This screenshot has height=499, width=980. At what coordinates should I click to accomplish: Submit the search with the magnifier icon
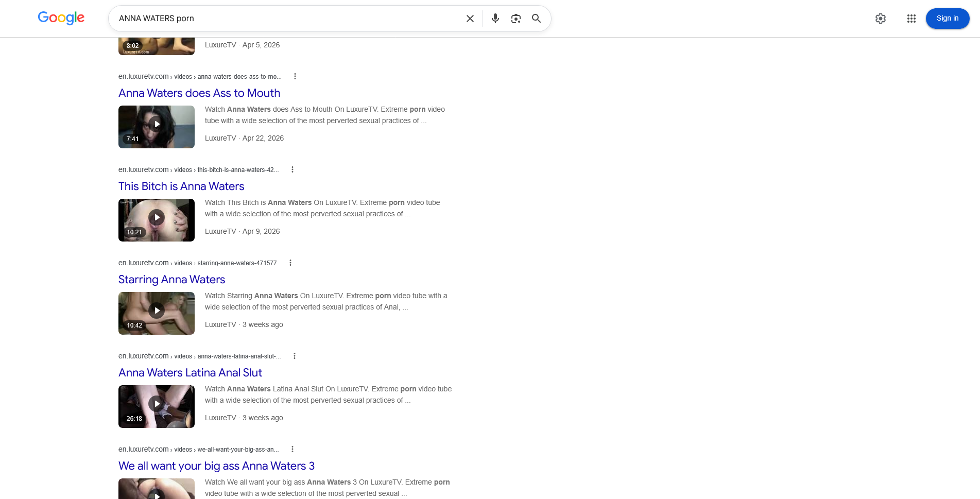click(537, 19)
